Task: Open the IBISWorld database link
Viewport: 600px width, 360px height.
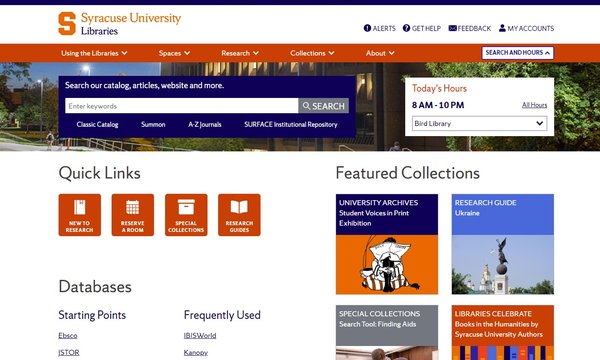Action: point(200,336)
